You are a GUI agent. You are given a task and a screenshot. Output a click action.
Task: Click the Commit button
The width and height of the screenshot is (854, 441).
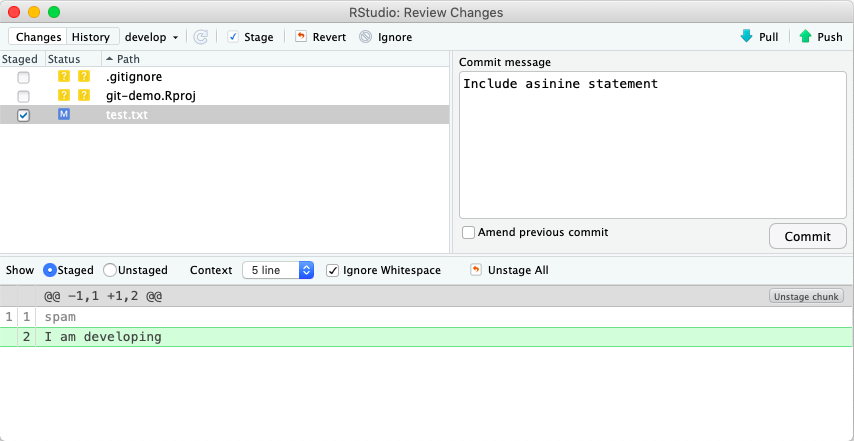(x=808, y=236)
